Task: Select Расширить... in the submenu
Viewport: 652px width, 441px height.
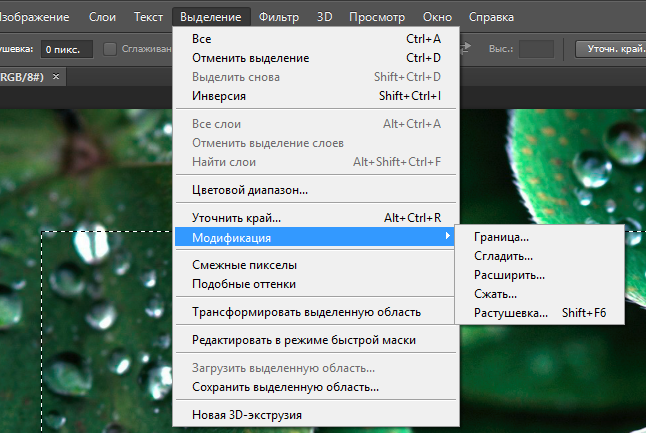Action: pyautogui.click(x=540, y=276)
